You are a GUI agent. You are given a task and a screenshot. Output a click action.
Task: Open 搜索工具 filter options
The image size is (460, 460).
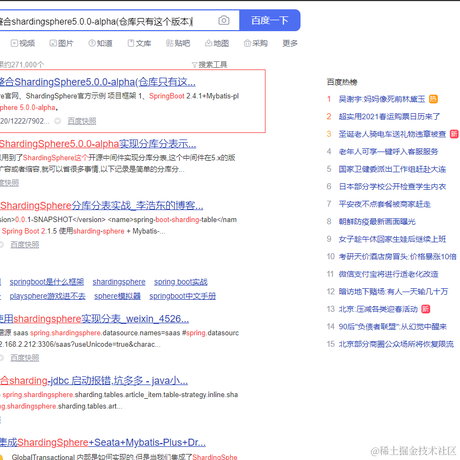(x=209, y=64)
